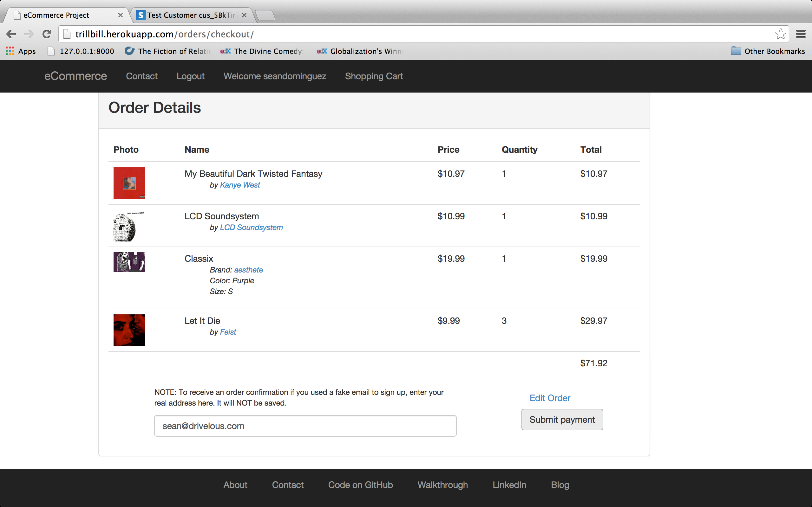This screenshot has width=812, height=507.
Task: Open Code on GitHub footer link
Action: 360,485
